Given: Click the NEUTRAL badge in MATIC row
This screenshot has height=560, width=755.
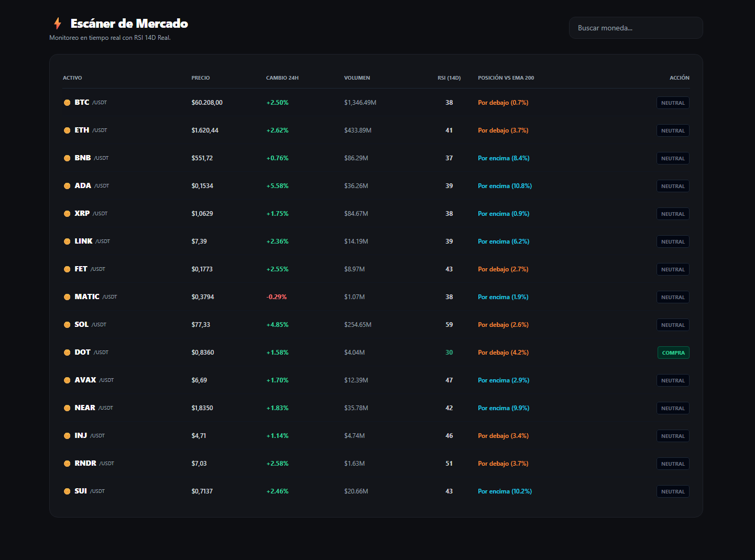Looking at the screenshot, I should (673, 297).
